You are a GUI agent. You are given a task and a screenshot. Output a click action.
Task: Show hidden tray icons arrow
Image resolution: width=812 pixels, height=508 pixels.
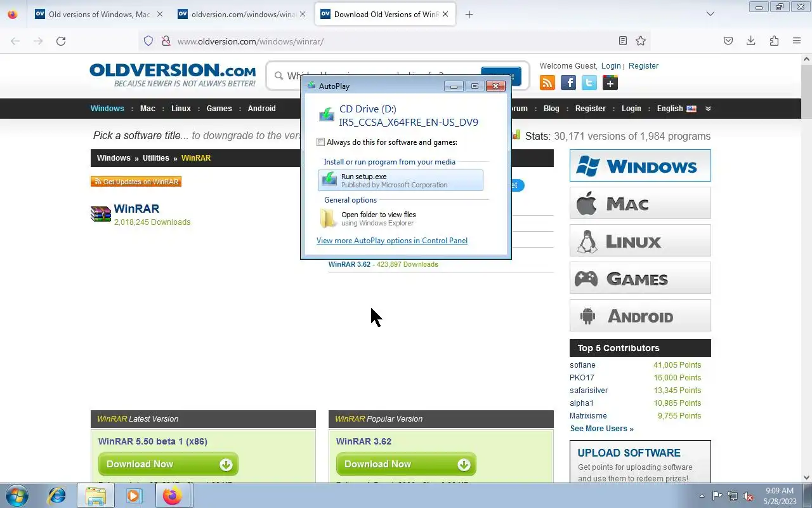point(702,496)
